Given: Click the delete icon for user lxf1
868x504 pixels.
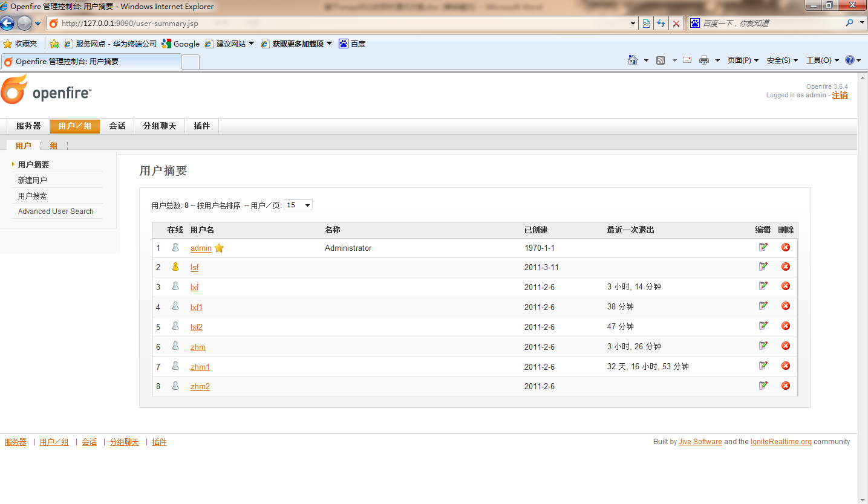Looking at the screenshot, I should pos(786,306).
